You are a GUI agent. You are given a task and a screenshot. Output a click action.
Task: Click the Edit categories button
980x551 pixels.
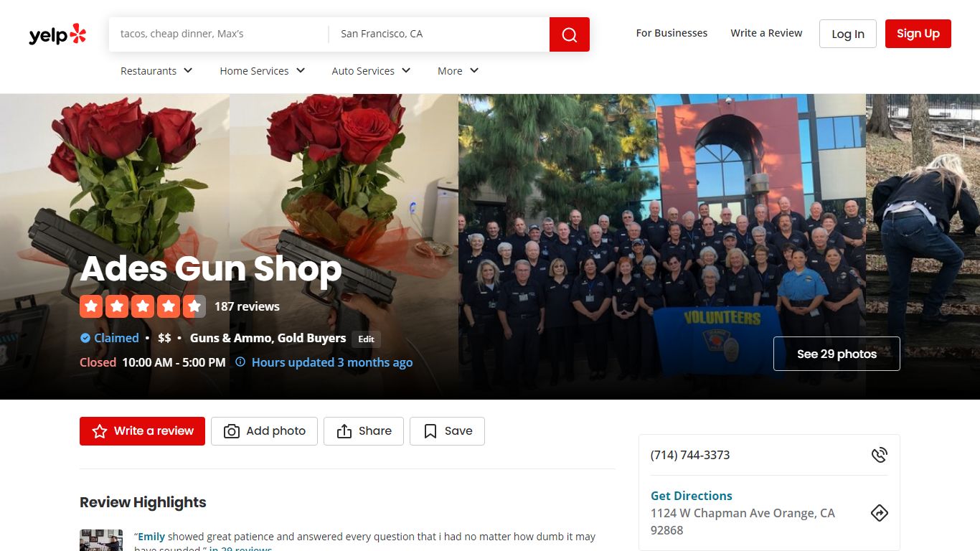[x=366, y=339]
